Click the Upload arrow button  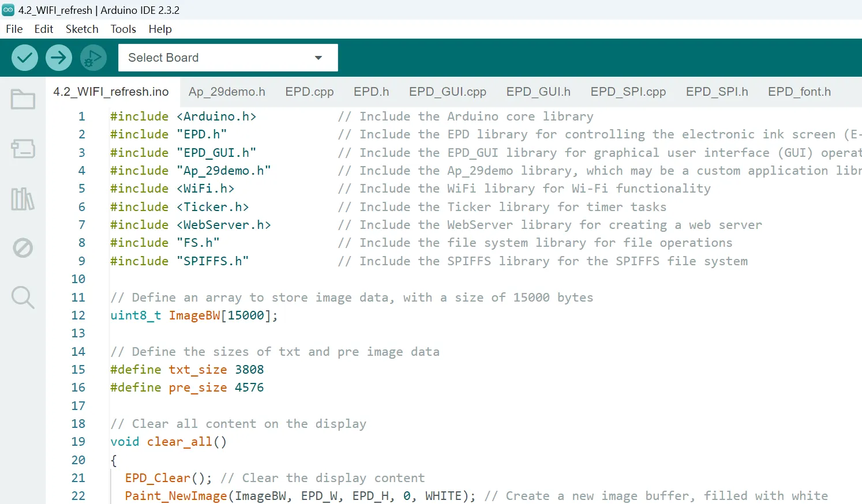point(59,58)
